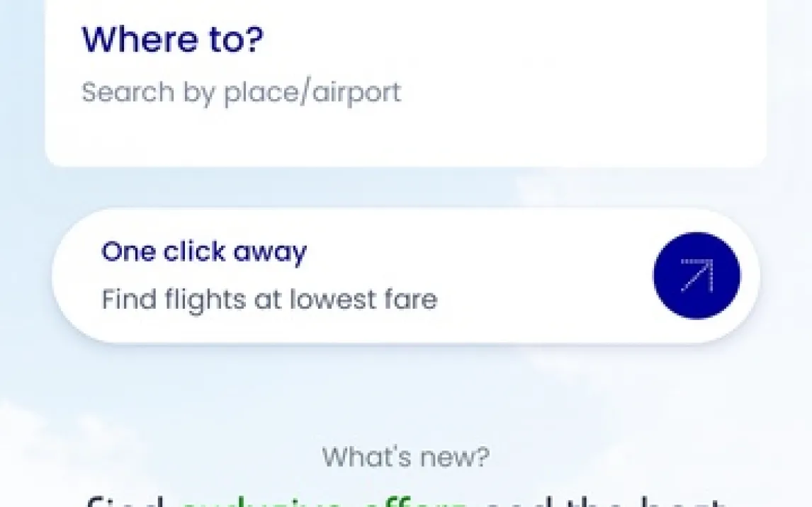The width and height of the screenshot is (812, 507).
Task: Tap the blue diagonal arrow icon
Action: tap(697, 275)
